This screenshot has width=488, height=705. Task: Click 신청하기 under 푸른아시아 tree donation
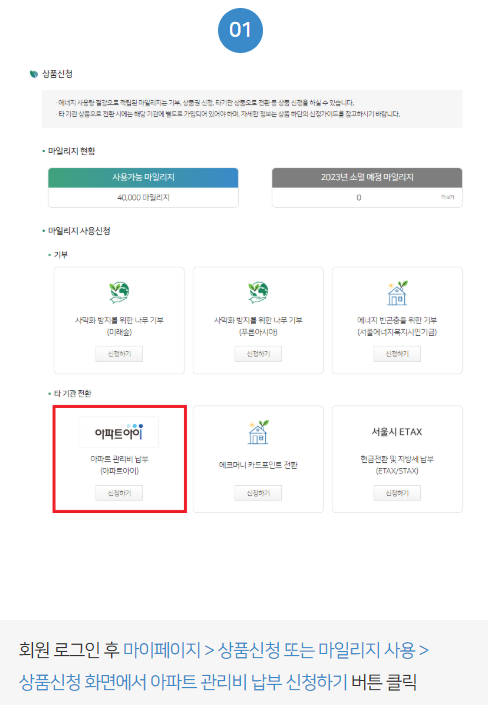tap(258, 354)
